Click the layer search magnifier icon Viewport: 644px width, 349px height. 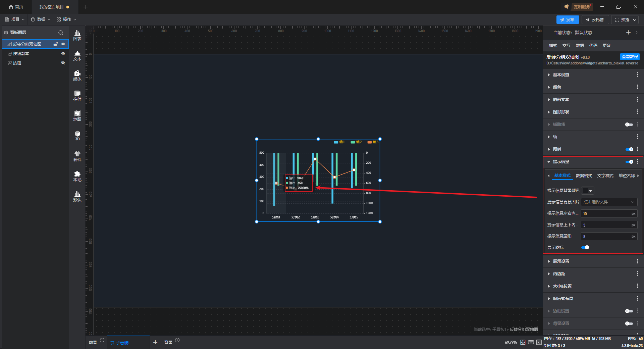pos(61,33)
